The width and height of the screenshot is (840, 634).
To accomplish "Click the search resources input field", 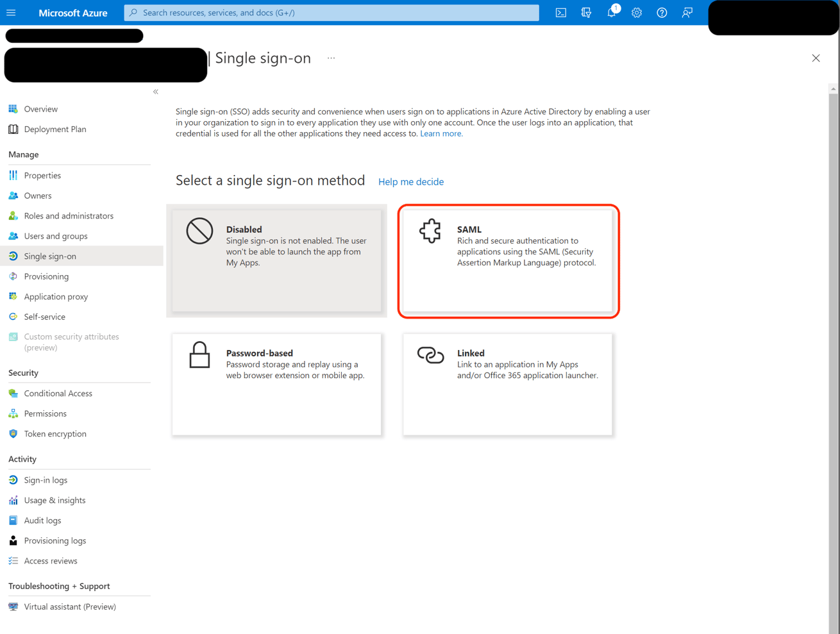I will [x=332, y=13].
